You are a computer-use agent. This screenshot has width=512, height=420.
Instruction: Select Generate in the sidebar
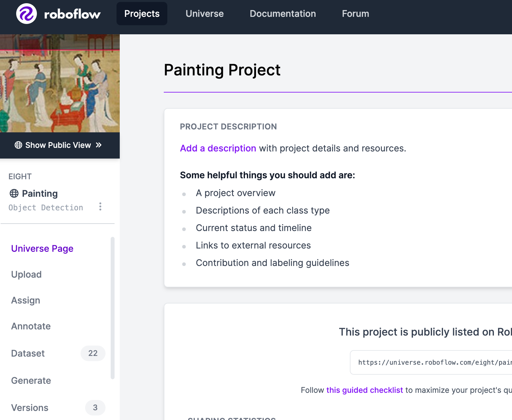[x=31, y=381]
